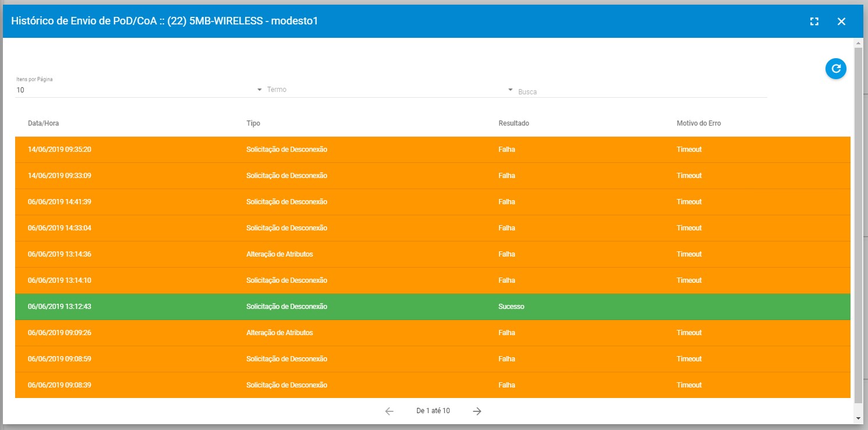Click Timeout in the 06/06/2019 09:08:39 row
This screenshot has width=868, height=430.
click(x=689, y=385)
